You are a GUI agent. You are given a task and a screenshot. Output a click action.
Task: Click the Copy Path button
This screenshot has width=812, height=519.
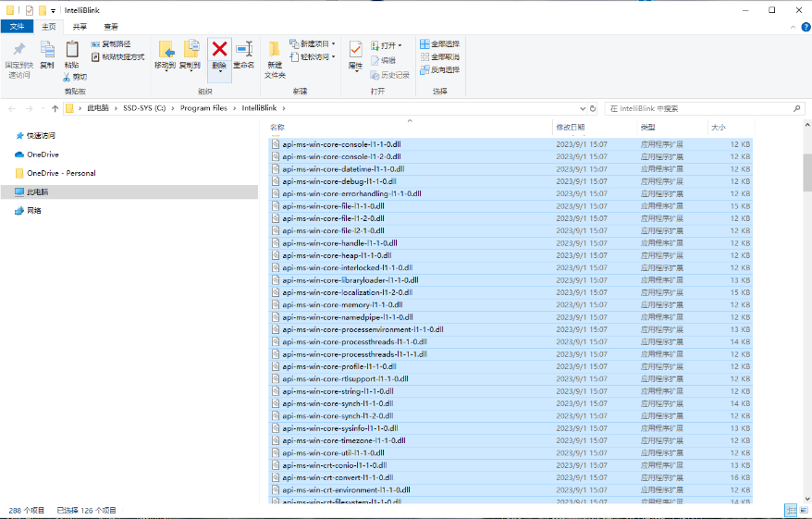(111, 44)
